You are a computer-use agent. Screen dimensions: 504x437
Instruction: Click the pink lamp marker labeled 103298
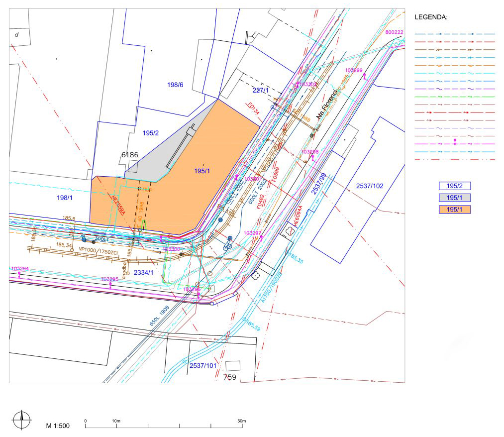[x=312, y=158]
